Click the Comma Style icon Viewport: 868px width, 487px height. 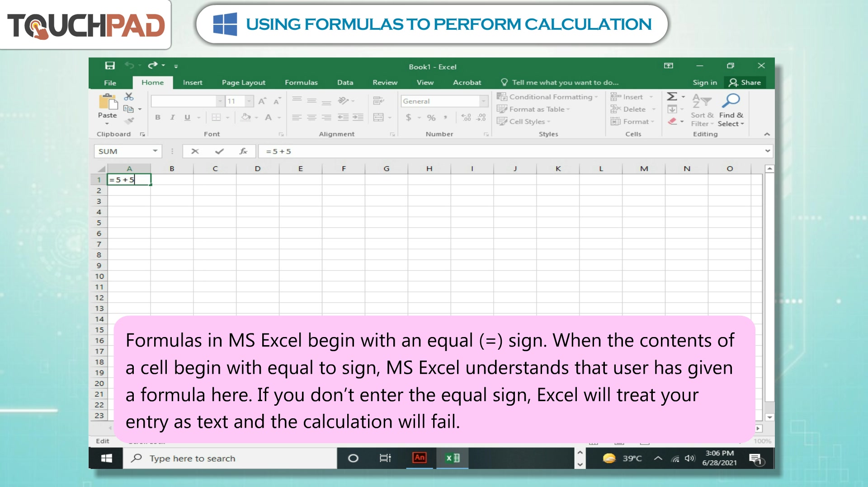tap(446, 117)
